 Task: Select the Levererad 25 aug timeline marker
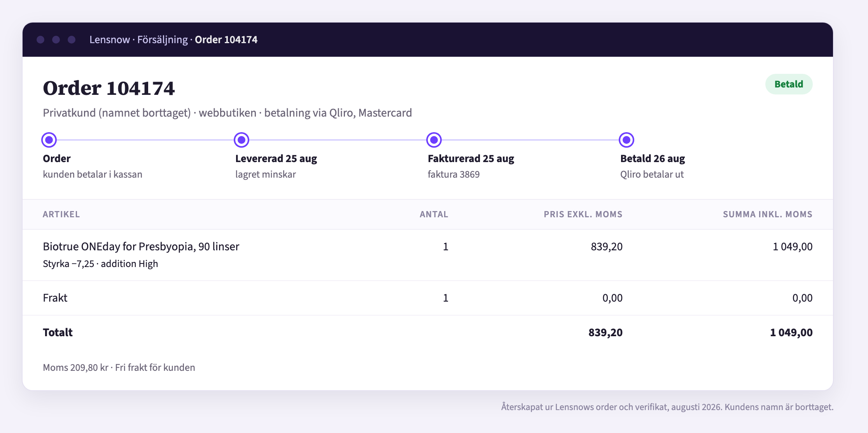[x=241, y=140]
